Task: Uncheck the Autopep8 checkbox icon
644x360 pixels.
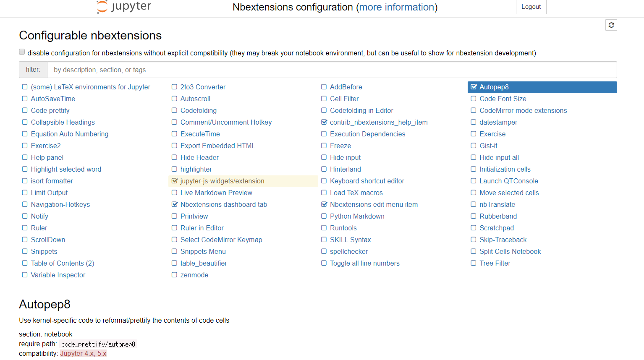Action: (x=474, y=87)
